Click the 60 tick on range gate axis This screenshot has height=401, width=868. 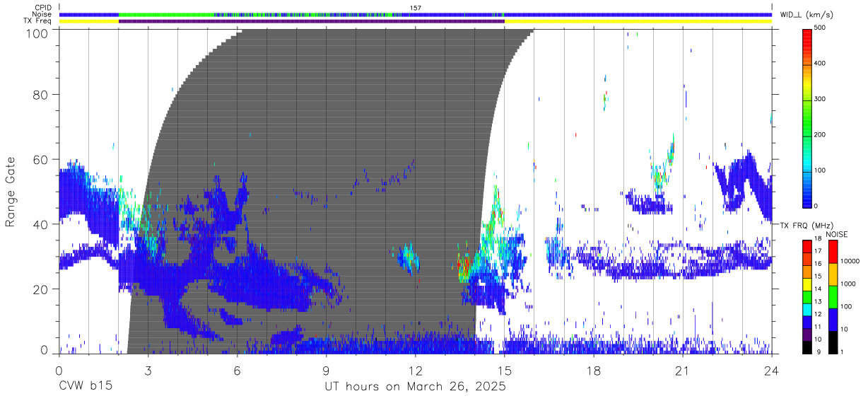tap(41, 159)
